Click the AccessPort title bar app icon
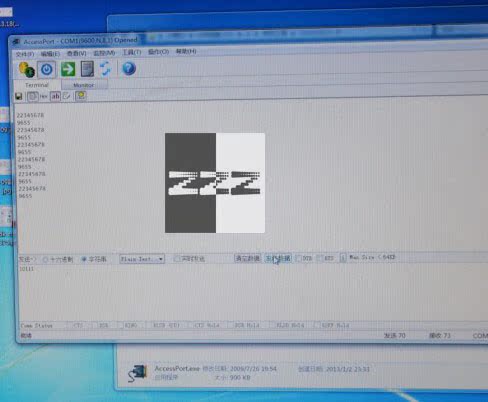Screen dimensions: 488x402 tap(16, 42)
